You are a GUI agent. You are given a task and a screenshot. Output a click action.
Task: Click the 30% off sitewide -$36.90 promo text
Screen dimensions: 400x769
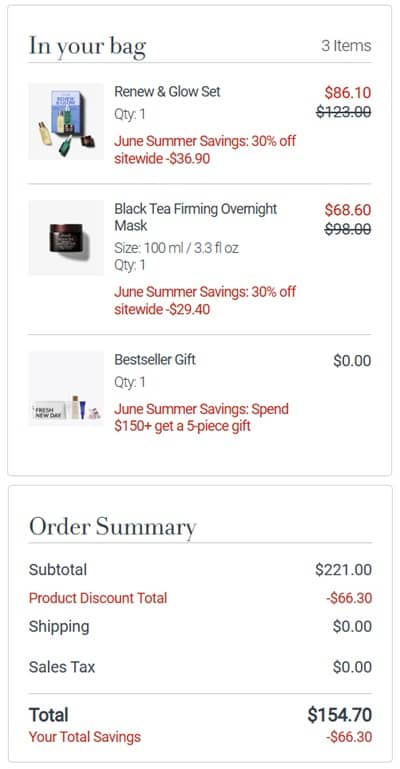[x=205, y=150]
